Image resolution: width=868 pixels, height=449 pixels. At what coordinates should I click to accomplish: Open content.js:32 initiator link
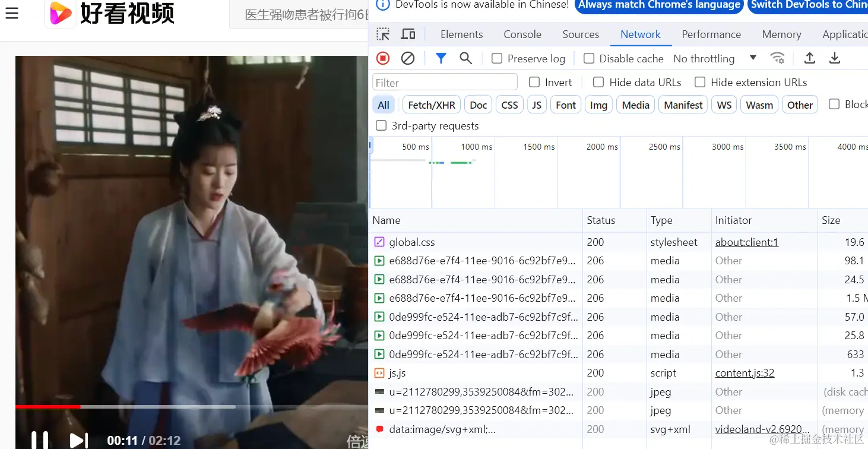tap(745, 373)
